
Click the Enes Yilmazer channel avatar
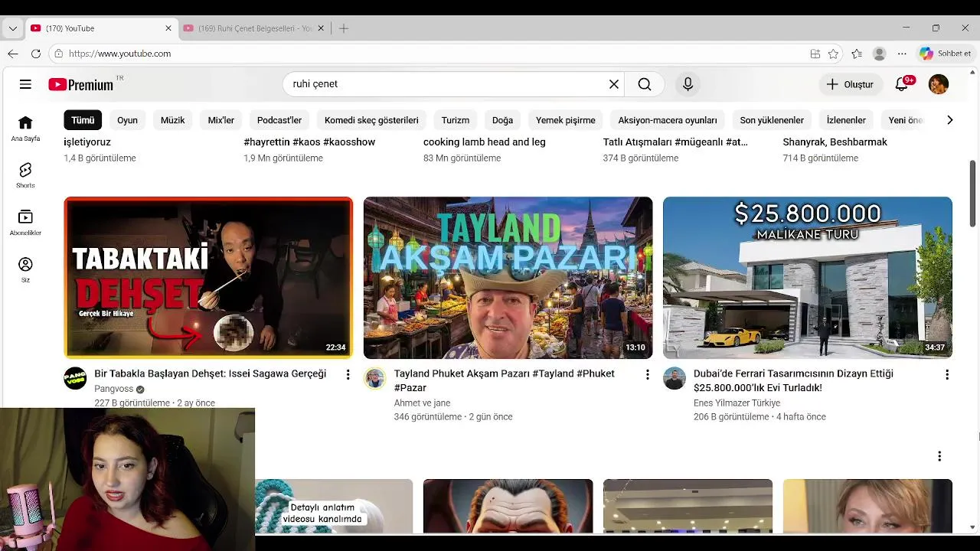click(674, 378)
